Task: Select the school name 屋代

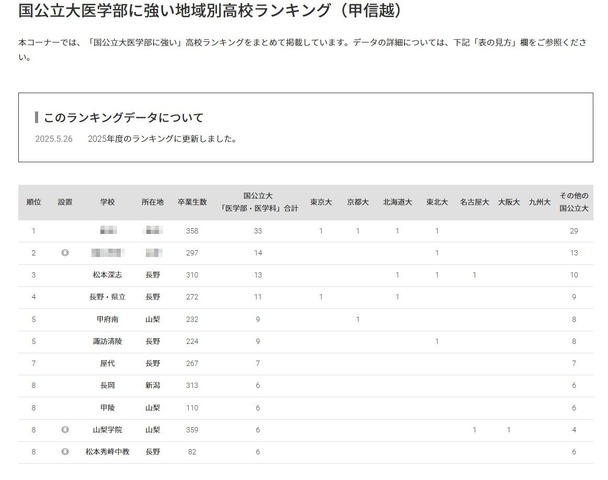Action: [107, 363]
